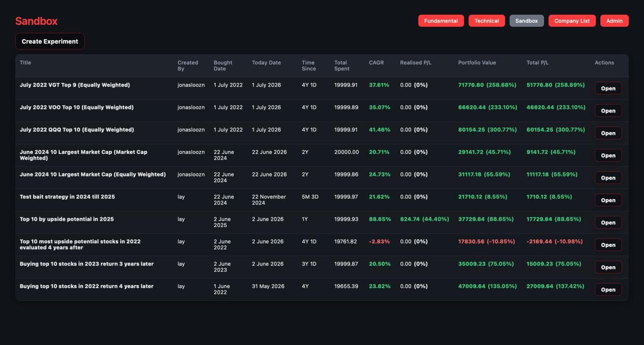Select title July 2022 QQQ Top 10 (Equally Weighted)
This screenshot has height=345, width=644.
[x=77, y=130]
